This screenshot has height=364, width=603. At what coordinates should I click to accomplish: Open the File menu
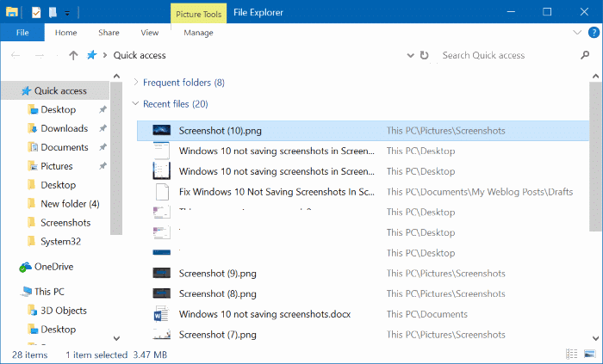pos(22,33)
